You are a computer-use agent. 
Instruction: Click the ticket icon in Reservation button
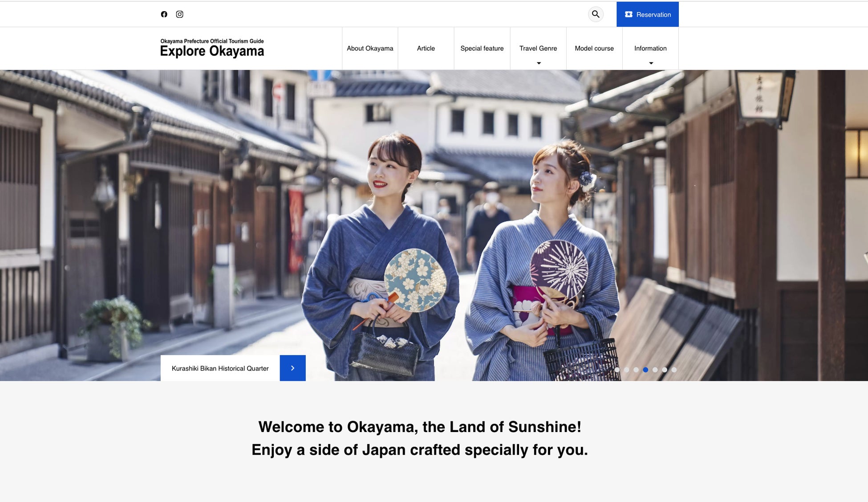pos(629,14)
